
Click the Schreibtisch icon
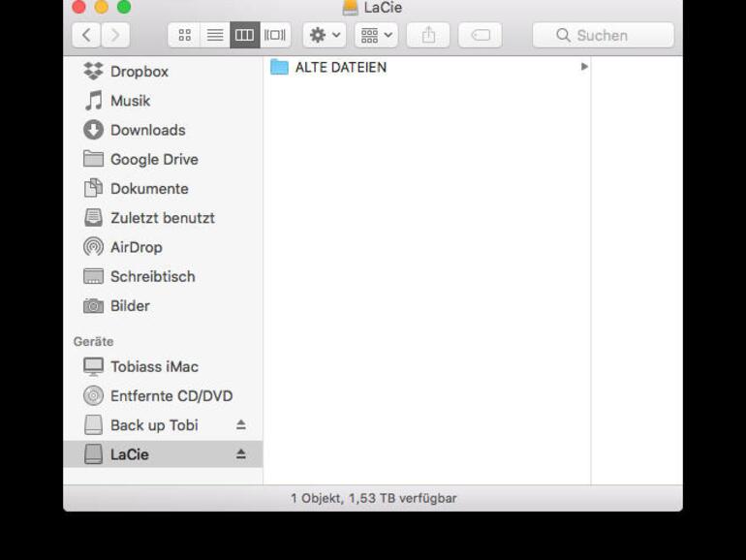pos(93,276)
